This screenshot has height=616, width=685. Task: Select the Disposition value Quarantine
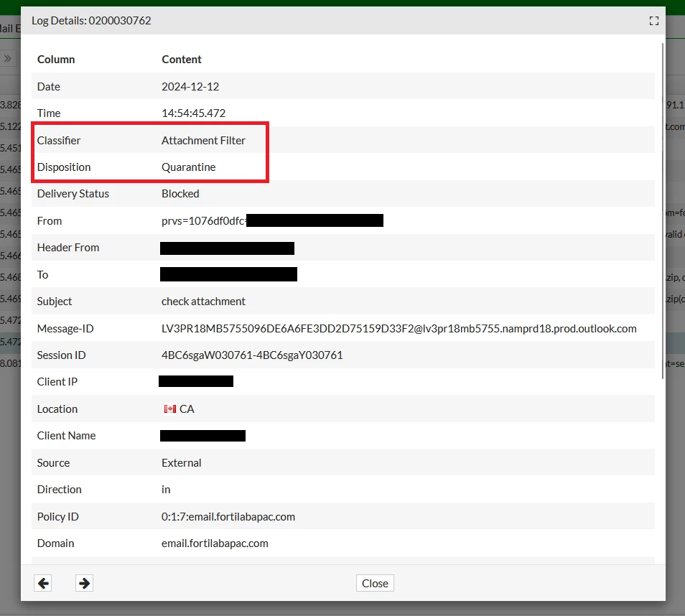[189, 167]
